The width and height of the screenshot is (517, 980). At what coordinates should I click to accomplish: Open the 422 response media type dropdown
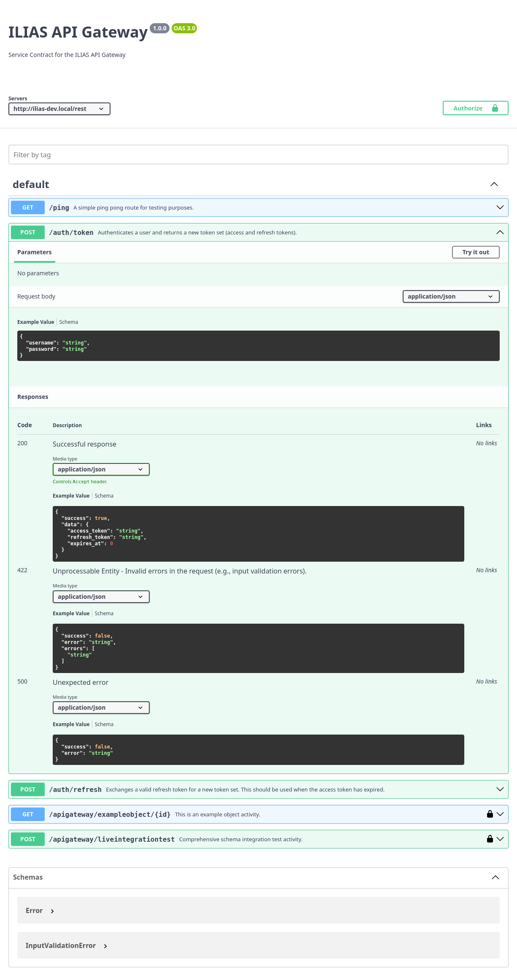[x=101, y=597]
